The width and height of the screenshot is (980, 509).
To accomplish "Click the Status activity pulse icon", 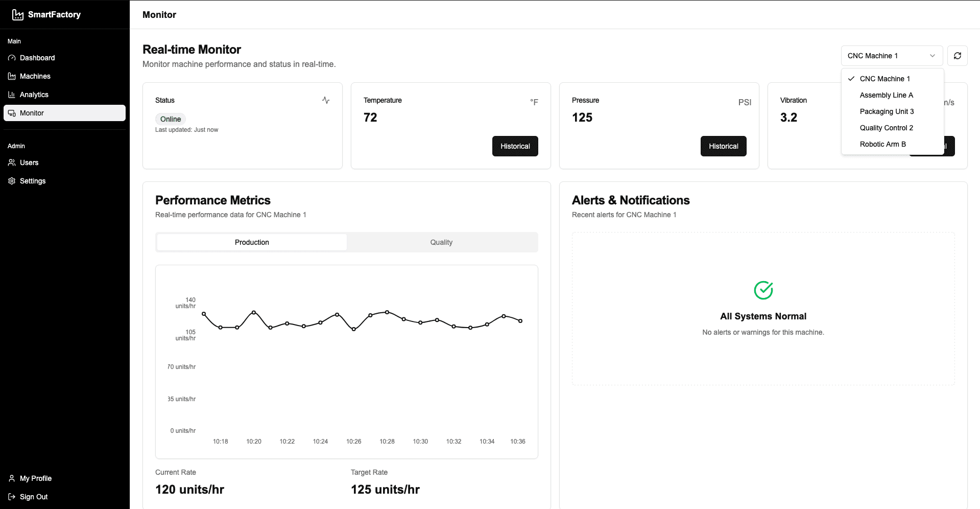I will (326, 100).
